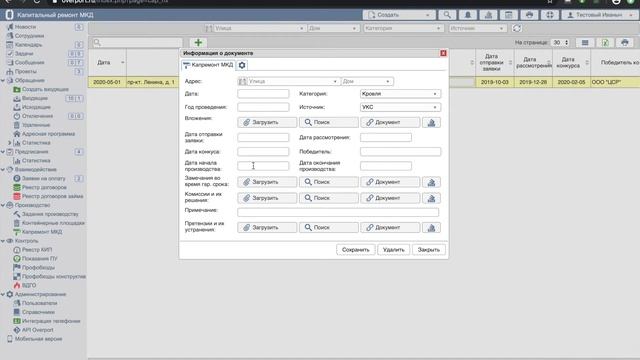Toggle fullscreen icon in top toolbar

550,15
